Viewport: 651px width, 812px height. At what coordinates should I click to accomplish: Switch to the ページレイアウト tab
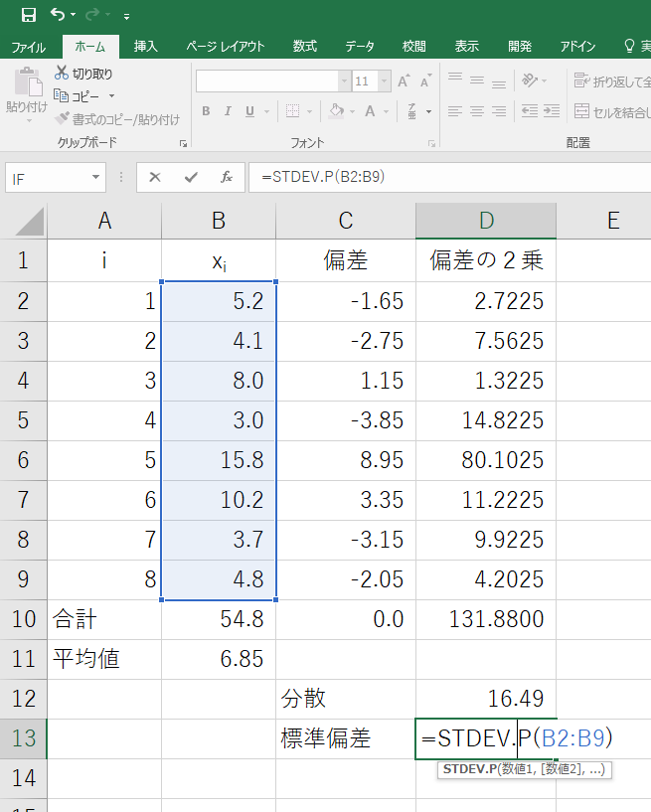pyautogui.click(x=226, y=47)
